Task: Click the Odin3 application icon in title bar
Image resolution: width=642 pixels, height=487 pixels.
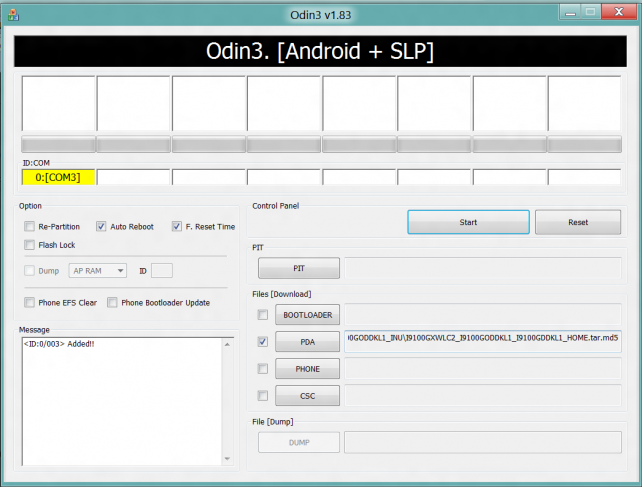Action: pos(13,15)
